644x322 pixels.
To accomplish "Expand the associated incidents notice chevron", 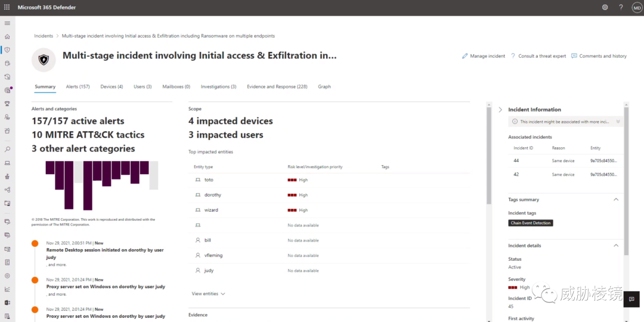I will point(618,122).
